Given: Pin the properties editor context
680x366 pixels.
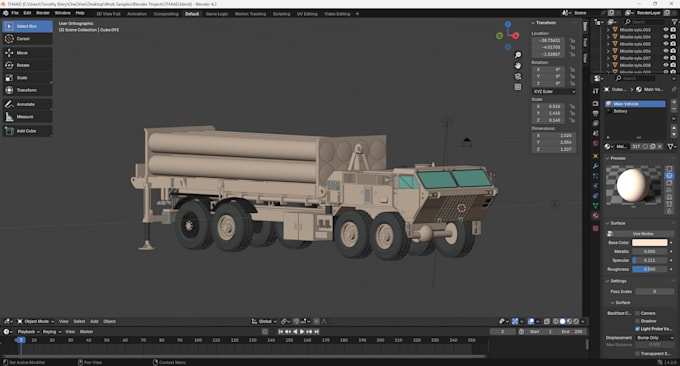Looking at the screenshot, I should point(674,89).
